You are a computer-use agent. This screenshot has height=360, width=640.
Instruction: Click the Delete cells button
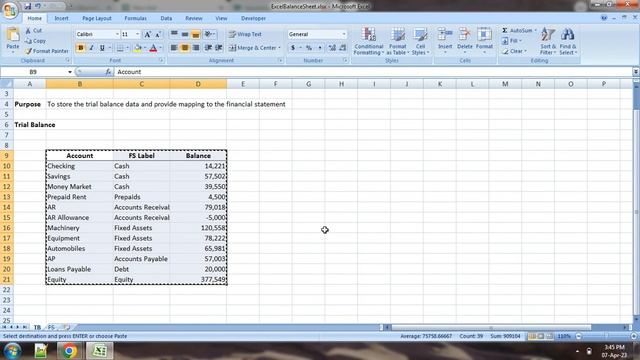[464, 41]
